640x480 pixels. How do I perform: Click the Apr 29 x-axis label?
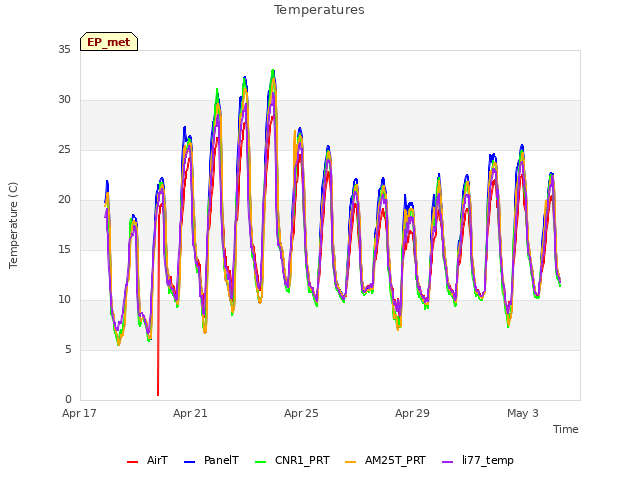click(412, 413)
